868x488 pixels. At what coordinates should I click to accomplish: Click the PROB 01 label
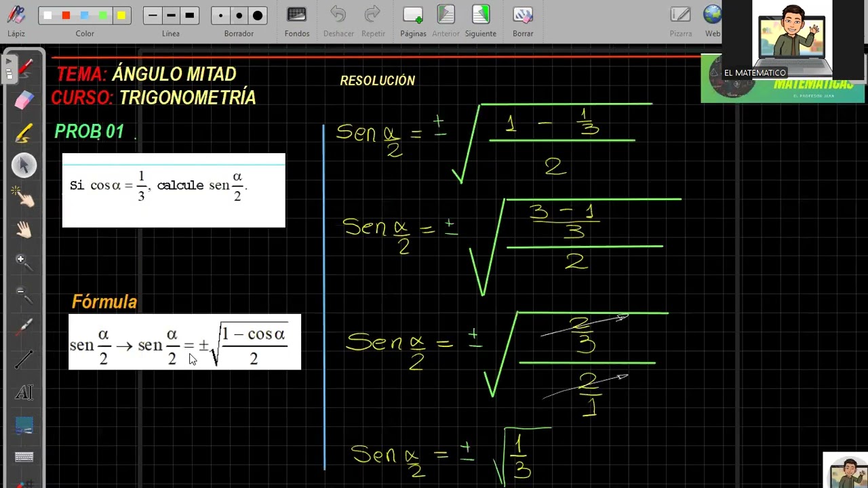89,131
